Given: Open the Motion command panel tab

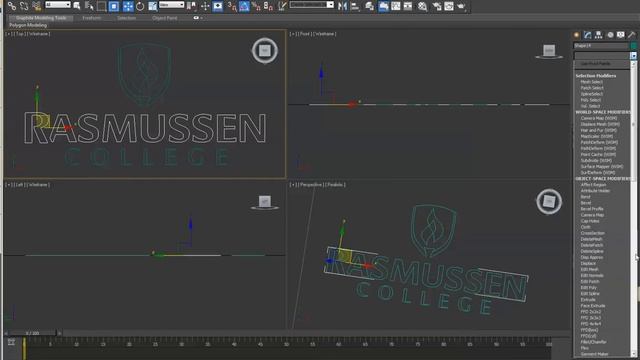Looking at the screenshot, I should 610,35.
